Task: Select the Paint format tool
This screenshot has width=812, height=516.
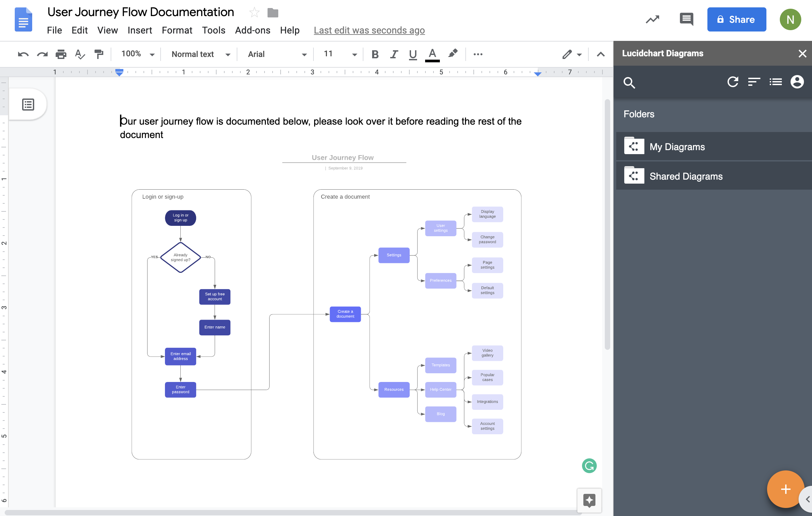Action: [99, 54]
